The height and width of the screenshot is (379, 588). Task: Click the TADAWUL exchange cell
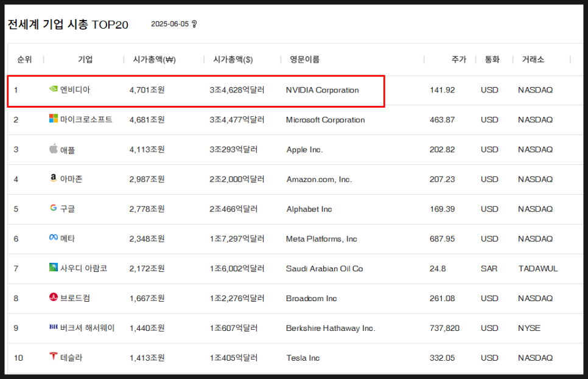(x=538, y=269)
